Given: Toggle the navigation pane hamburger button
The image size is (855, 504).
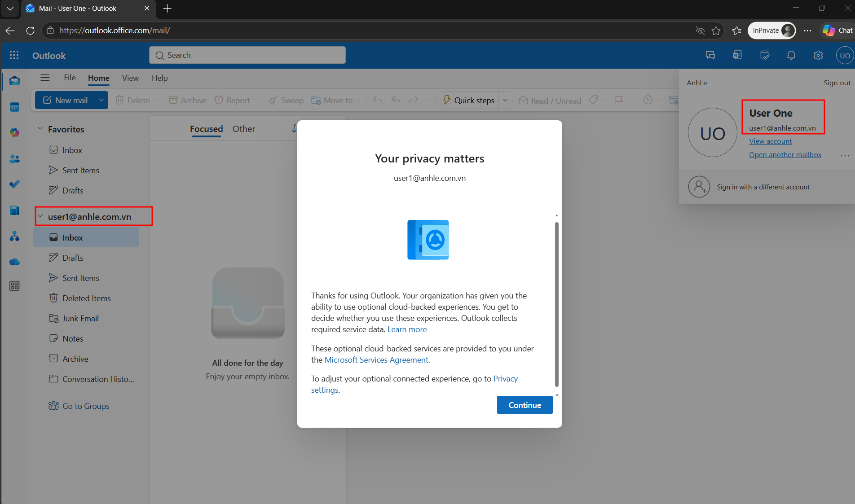Looking at the screenshot, I should (x=45, y=78).
